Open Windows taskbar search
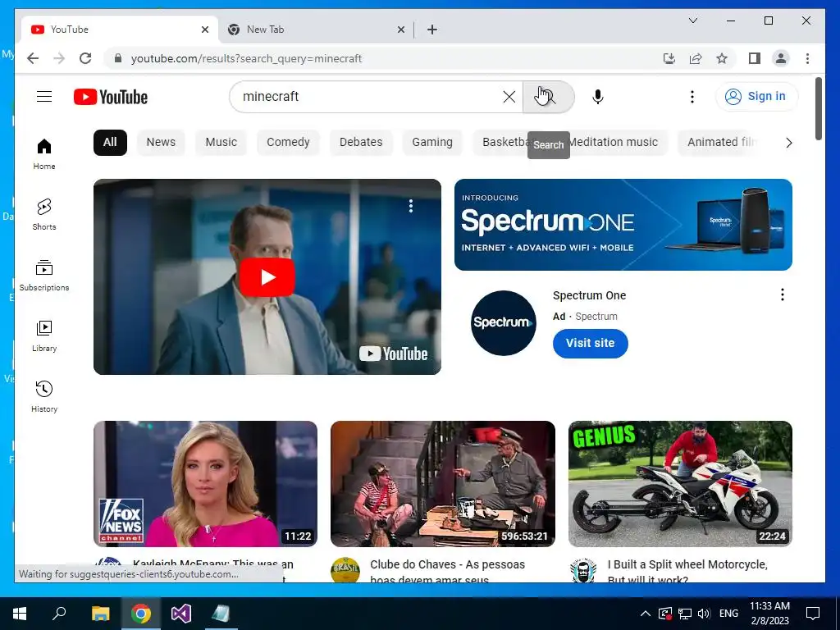The height and width of the screenshot is (630, 840). (x=59, y=614)
